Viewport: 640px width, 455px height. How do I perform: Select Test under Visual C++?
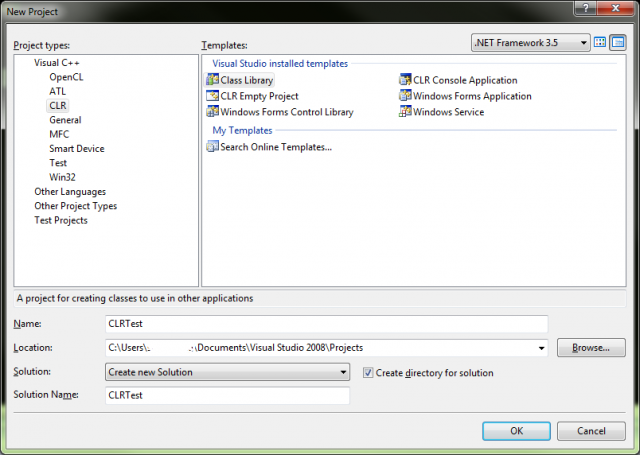click(x=58, y=163)
